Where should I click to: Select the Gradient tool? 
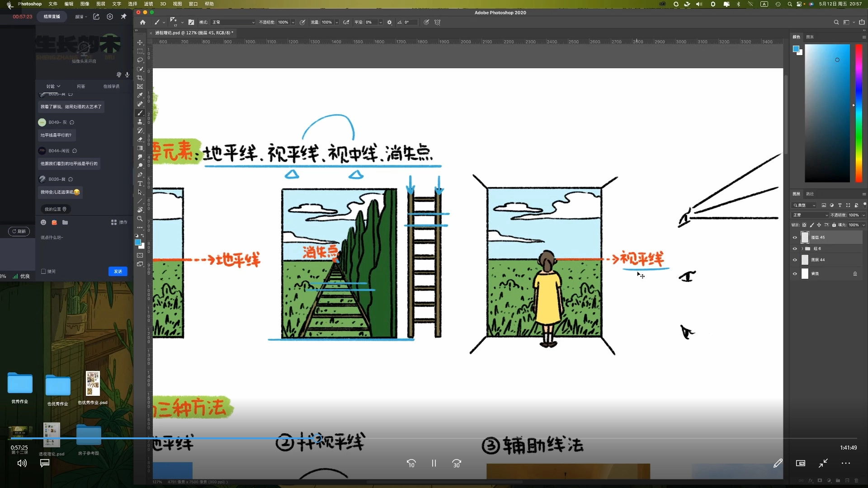[140, 148]
